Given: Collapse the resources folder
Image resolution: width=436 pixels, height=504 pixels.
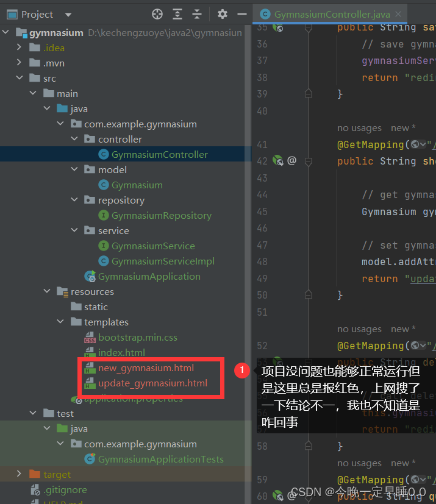Looking at the screenshot, I should [x=47, y=291].
